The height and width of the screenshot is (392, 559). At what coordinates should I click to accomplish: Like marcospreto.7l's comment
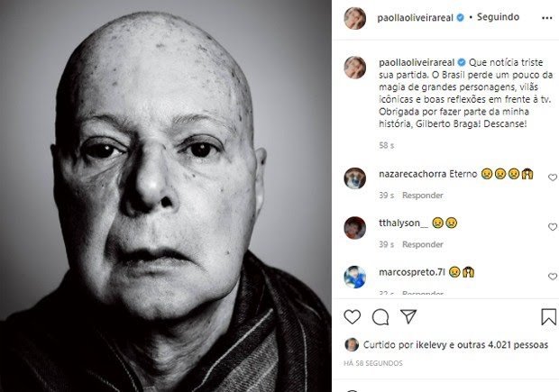point(553,276)
